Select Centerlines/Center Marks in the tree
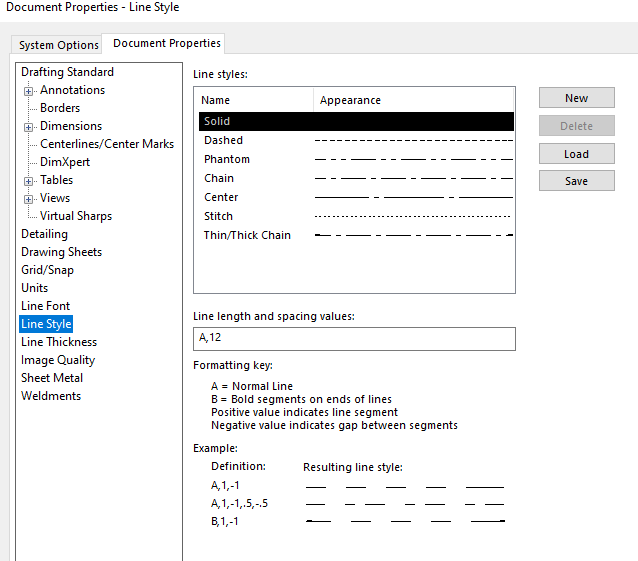638x561 pixels. pyautogui.click(x=107, y=144)
